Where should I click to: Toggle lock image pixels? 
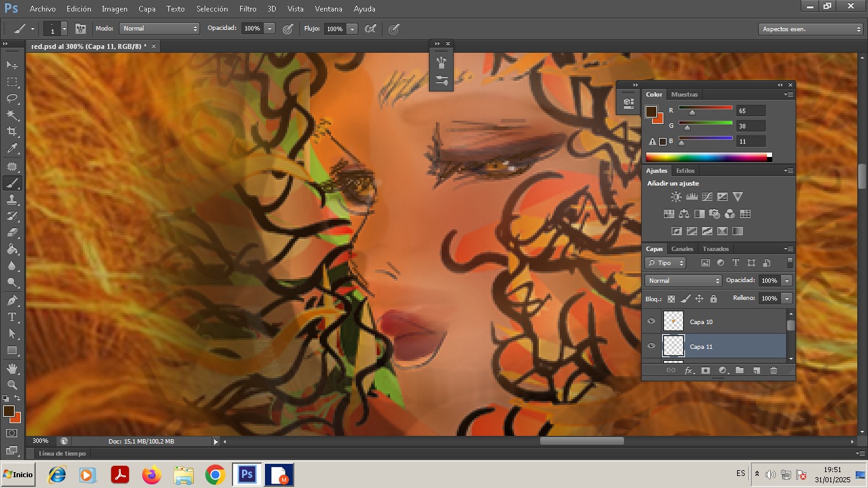pos(685,299)
